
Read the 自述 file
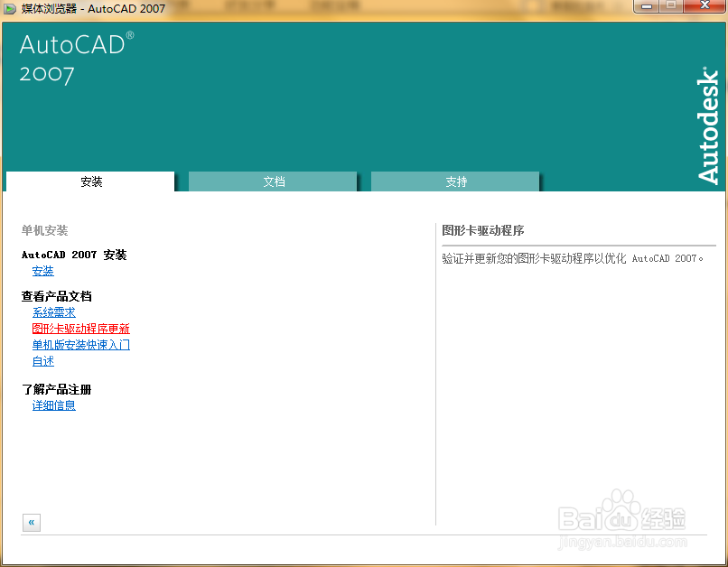click(x=42, y=360)
